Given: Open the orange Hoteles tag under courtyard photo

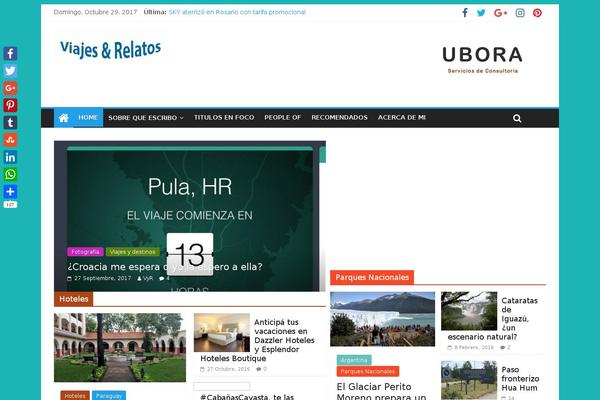Looking at the screenshot, I should (75, 395).
